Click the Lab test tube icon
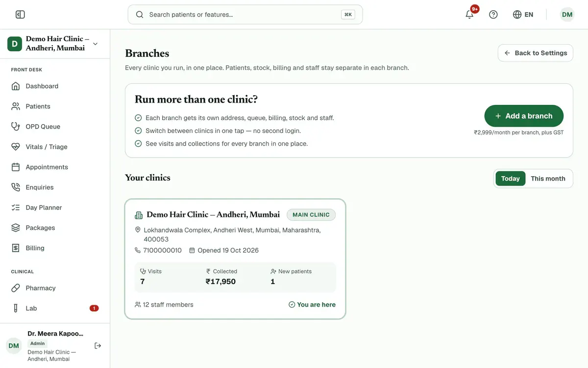This screenshot has height=368, width=588. pos(16,308)
